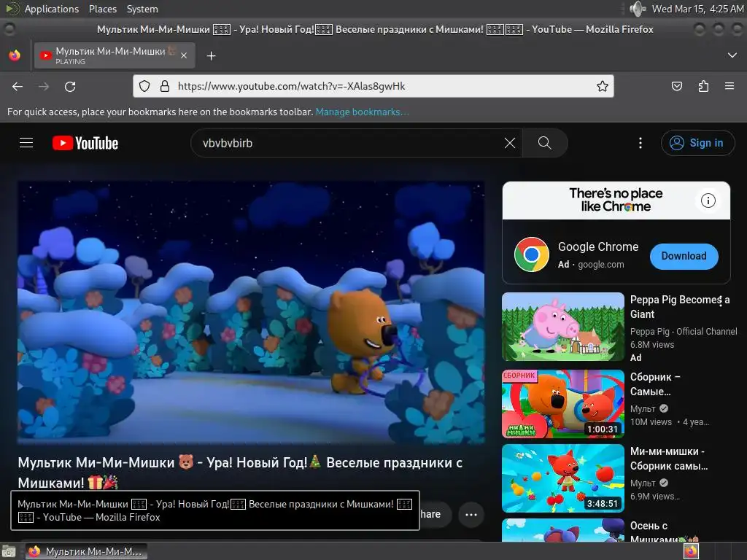Viewport: 747px width, 560px height.
Task: Click There's no place like Chrome banner
Action: 616,200
